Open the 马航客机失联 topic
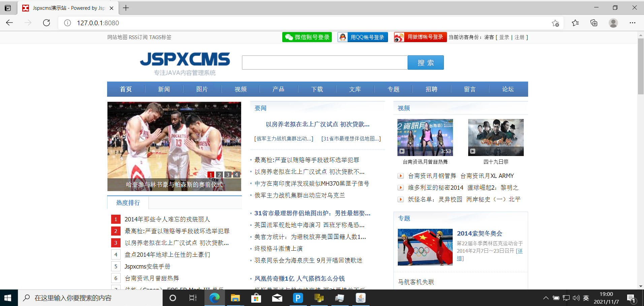The width and height of the screenshot is (644, 306). pyautogui.click(x=416, y=282)
